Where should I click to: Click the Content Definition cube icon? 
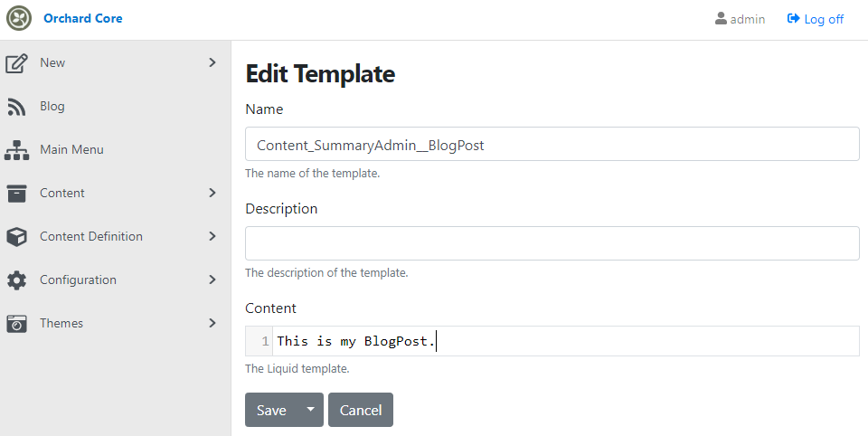16,237
